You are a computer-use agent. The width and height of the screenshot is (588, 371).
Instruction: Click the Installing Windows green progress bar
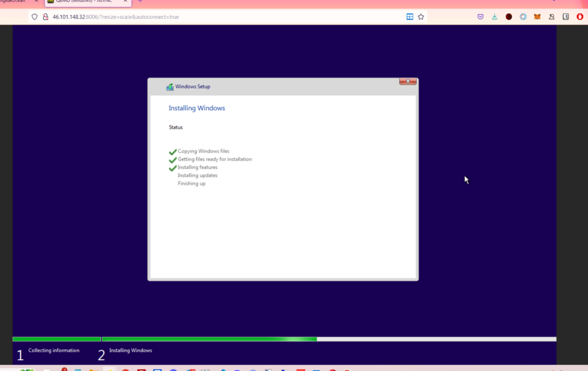209,339
